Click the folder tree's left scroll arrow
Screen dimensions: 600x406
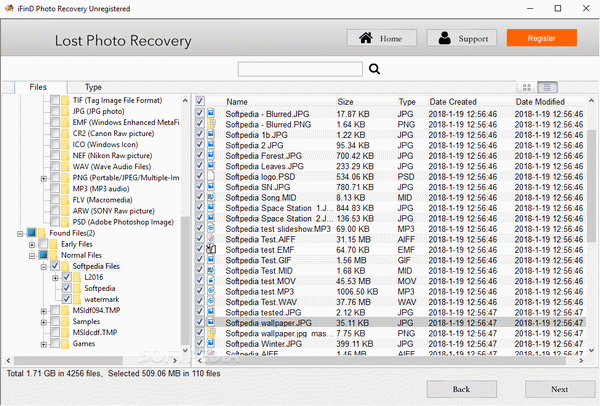tap(8, 360)
